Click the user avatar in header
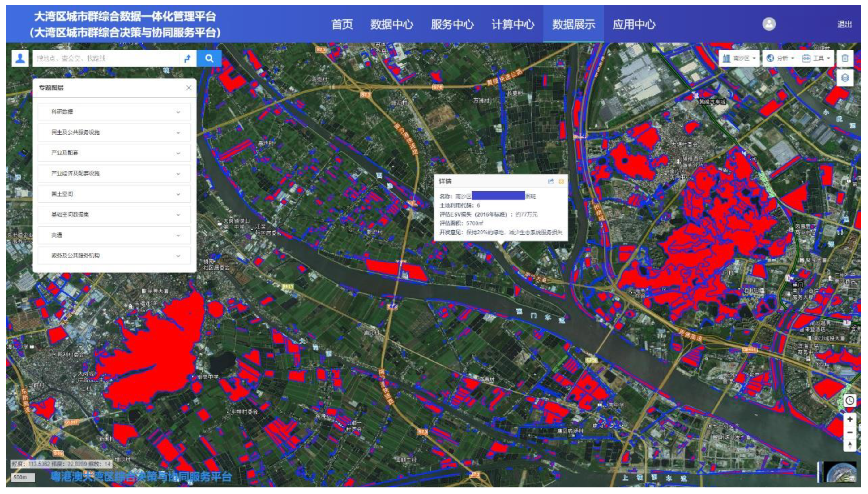 tap(769, 24)
